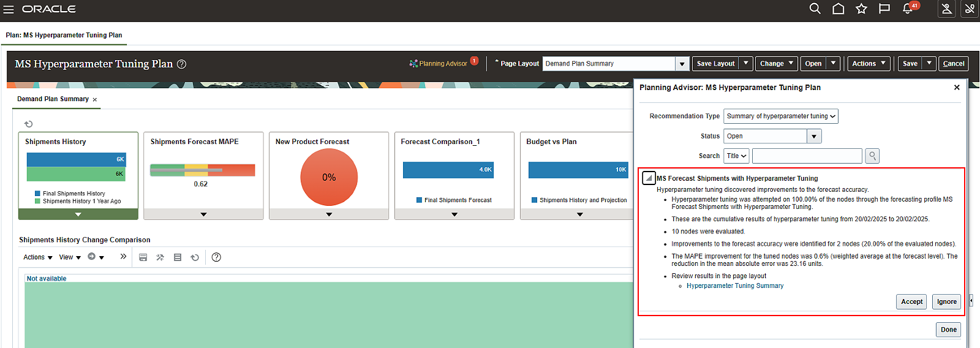Viewport: 980px width, 348px height.
Task: Open Hyperparameter Tuning Summary link
Action: [x=735, y=286]
